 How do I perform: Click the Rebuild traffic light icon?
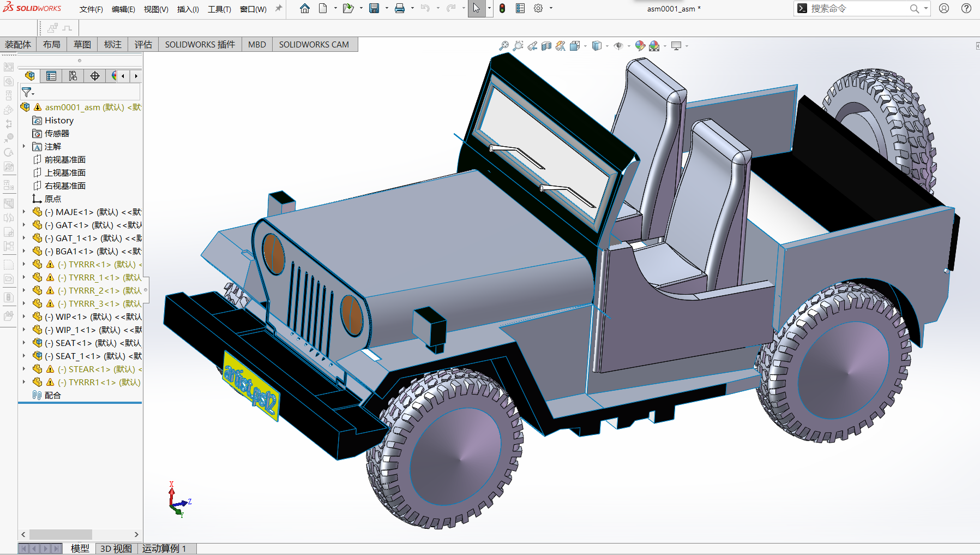click(502, 9)
